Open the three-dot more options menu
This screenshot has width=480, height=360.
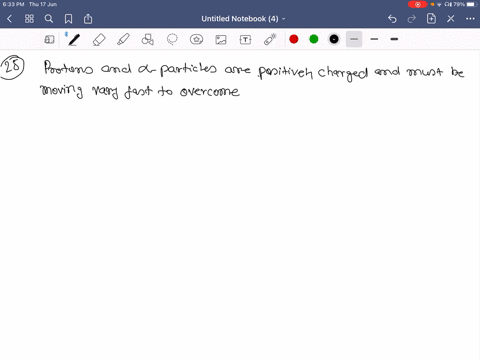coord(470,19)
